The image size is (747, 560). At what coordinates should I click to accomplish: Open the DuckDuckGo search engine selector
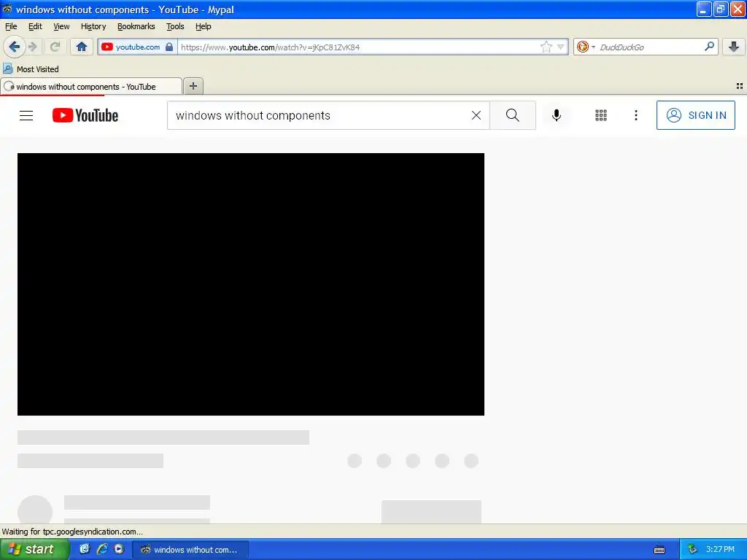pos(586,47)
